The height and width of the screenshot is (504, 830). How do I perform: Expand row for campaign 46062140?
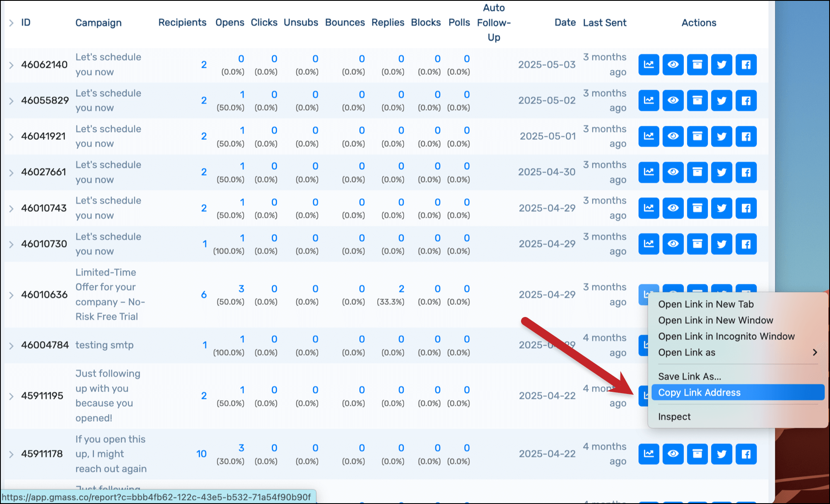pos(11,65)
